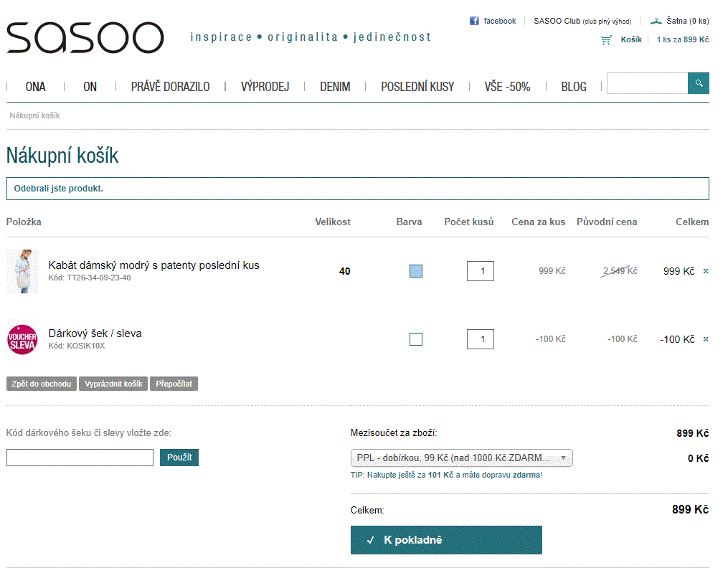Click the white swatch in voucher row
Viewport: 728px width, 568px height.
coord(416,339)
